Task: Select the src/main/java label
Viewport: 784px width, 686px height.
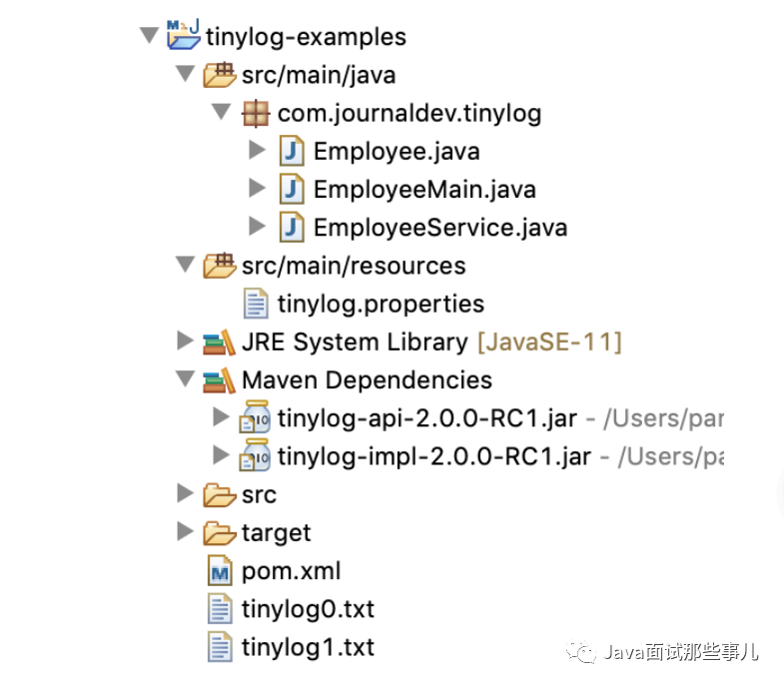Action: [319, 76]
